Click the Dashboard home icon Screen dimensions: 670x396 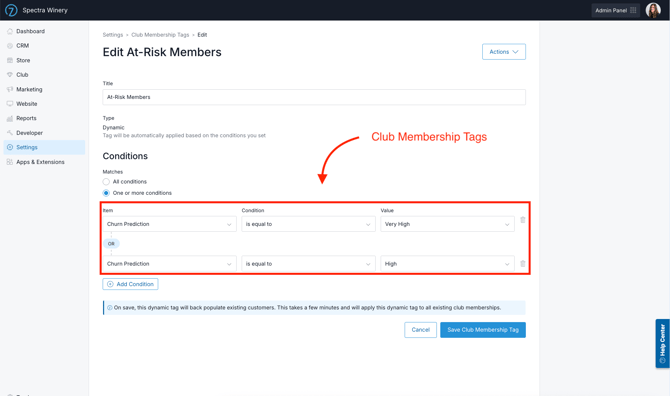[x=10, y=31]
